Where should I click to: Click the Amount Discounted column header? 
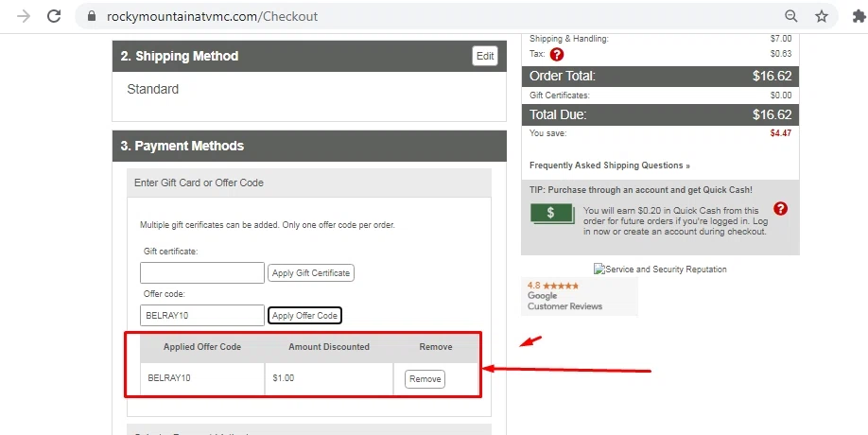(x=329, y=347)
